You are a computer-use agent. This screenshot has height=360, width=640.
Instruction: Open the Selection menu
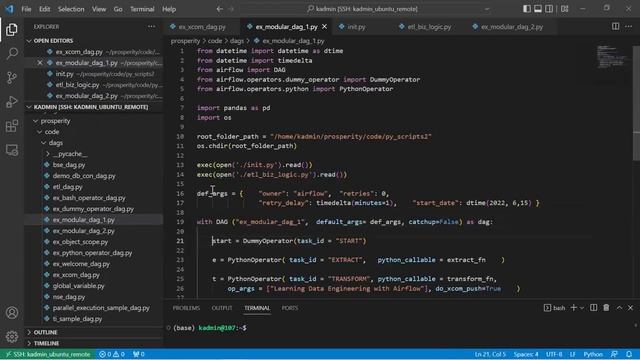tap(71, 9)
